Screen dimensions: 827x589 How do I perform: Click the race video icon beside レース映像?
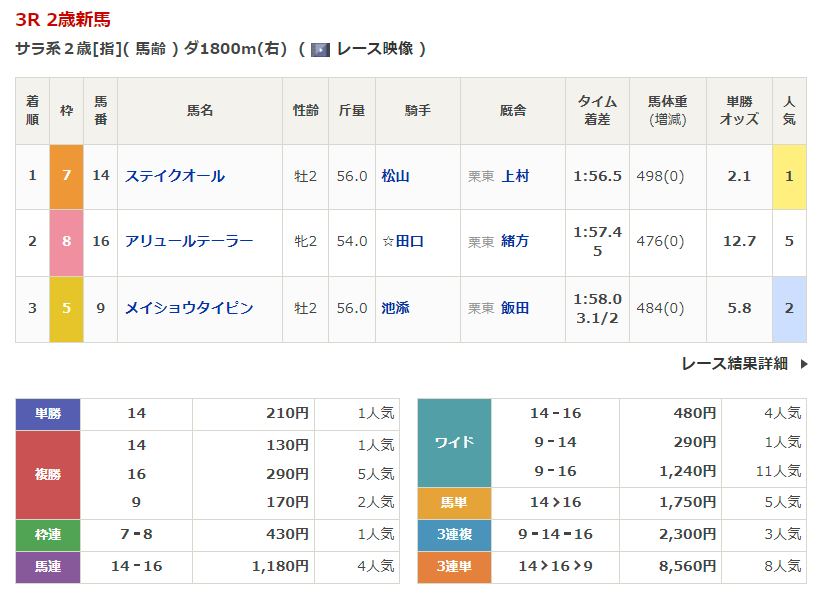[320, 49]
